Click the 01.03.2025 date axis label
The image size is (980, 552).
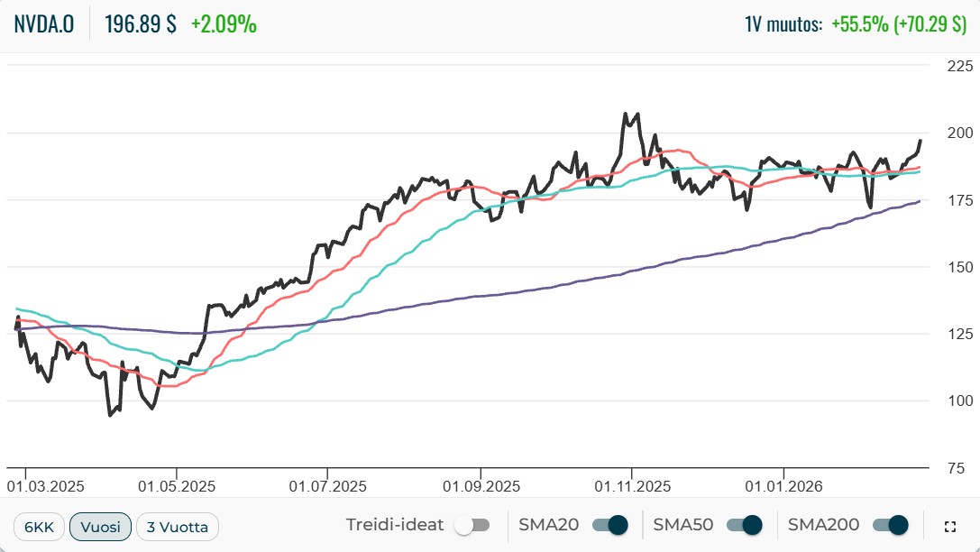[x=45, y=486]
